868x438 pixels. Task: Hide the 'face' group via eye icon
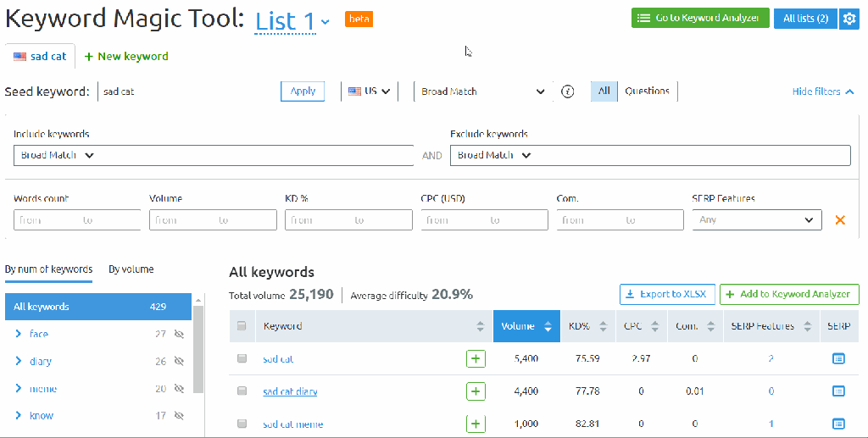click(x=179, y=334)
